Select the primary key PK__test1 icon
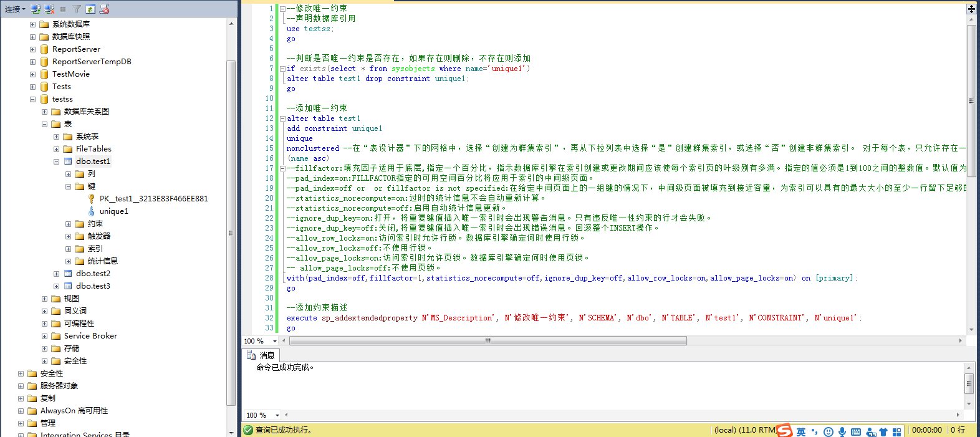The image size is (980, 437). 92,199
